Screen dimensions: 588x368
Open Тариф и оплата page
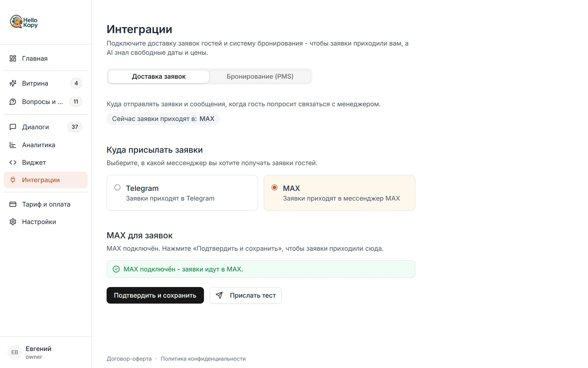(x=46, y=204)
